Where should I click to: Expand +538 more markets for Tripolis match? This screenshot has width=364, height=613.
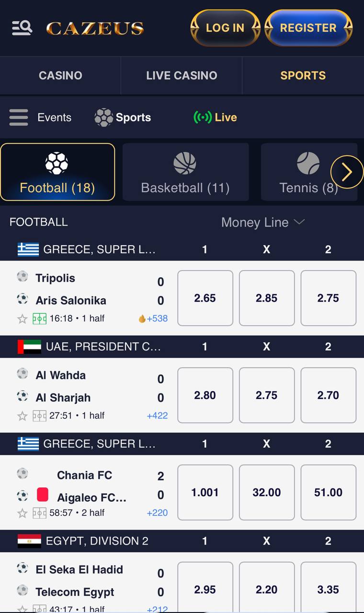point(153,318)
